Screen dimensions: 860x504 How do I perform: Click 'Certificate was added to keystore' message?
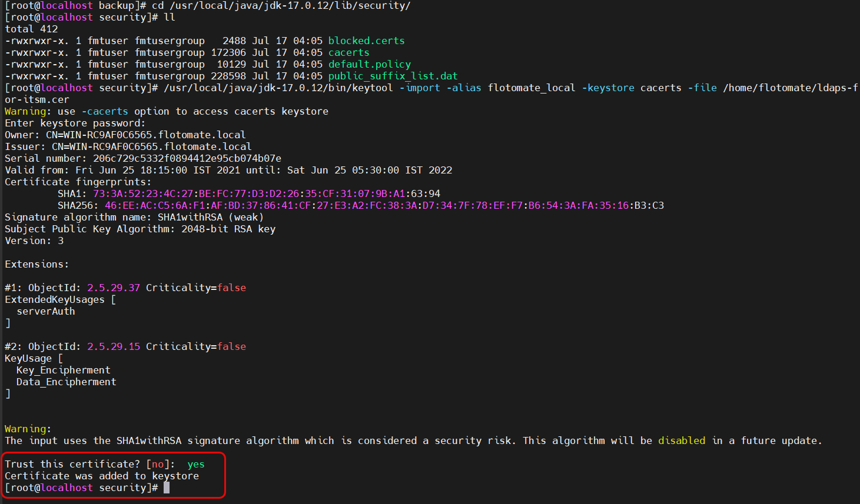102,476
